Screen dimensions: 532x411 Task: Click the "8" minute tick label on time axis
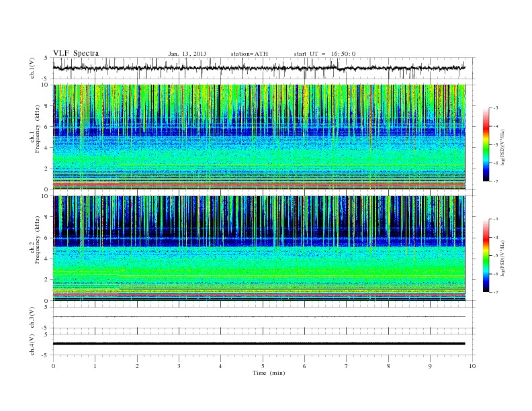(x=388, y=366)
